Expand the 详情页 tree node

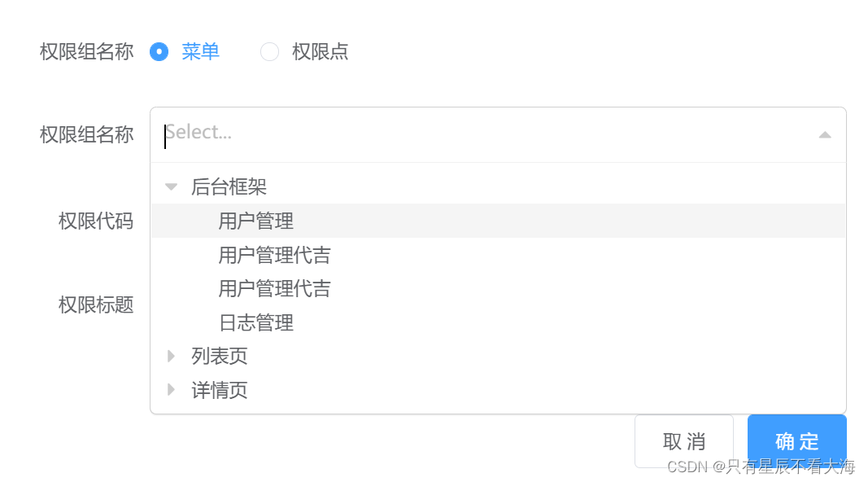tap(171, 390)
